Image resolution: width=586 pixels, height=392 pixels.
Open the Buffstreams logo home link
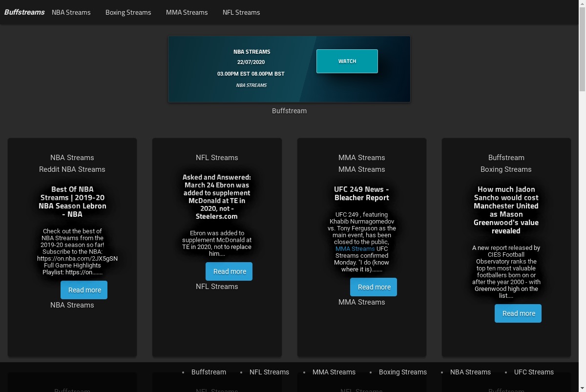tap(24, 12)
